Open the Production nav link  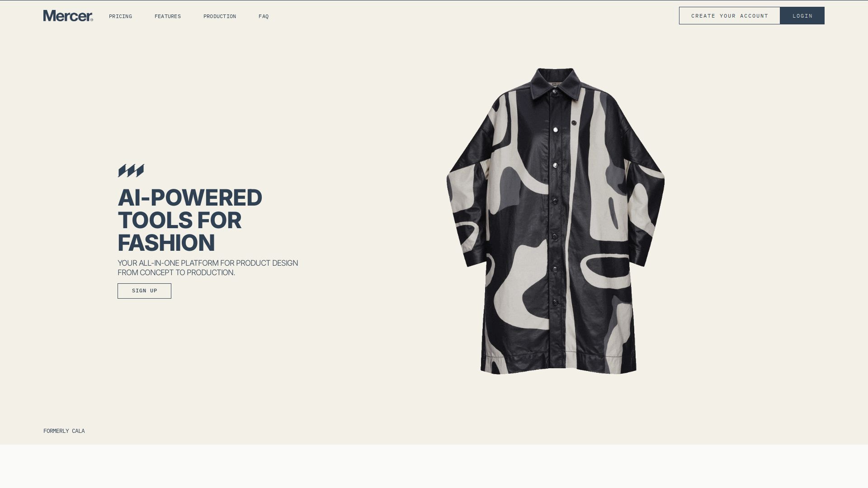(220, 16)
